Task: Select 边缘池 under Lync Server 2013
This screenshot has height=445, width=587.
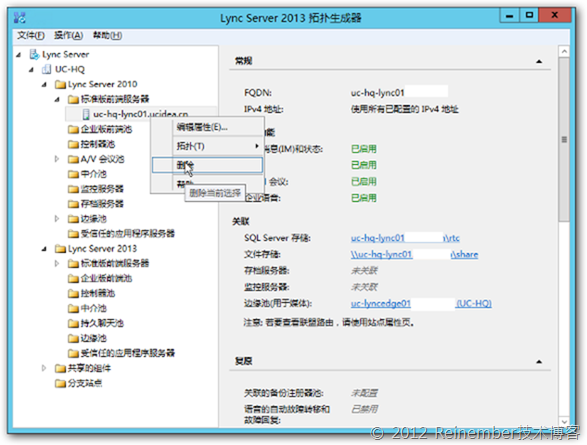Action: point(94,338)
